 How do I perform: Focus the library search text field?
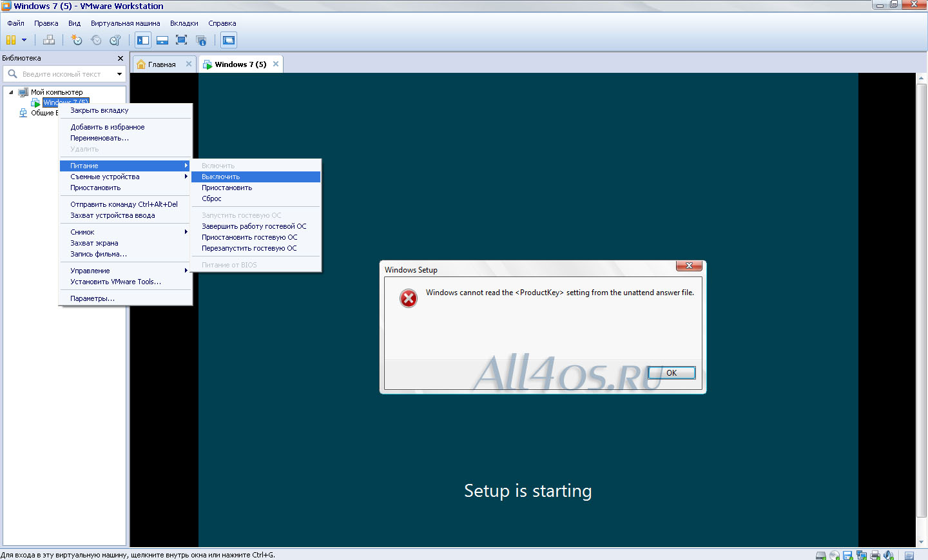click(66, 74)
